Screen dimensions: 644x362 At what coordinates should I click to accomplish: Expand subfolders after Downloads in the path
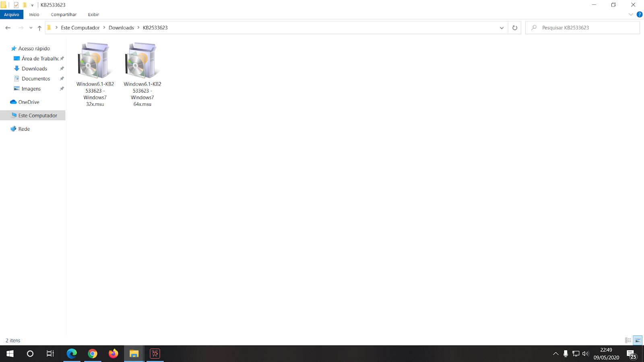click(138, 27)
